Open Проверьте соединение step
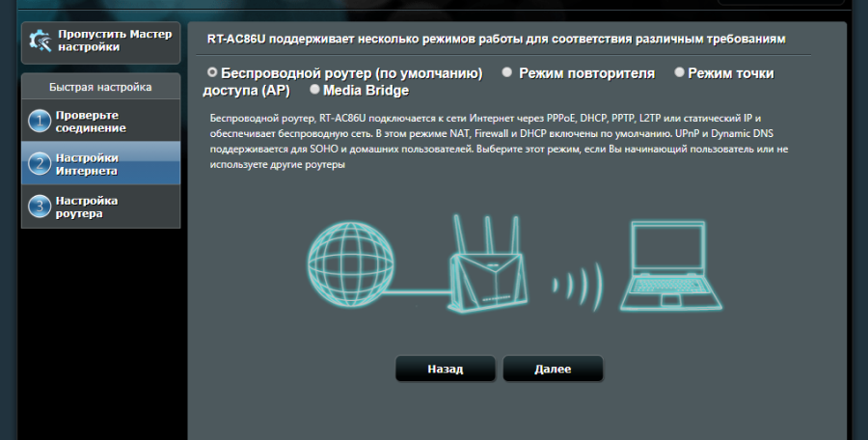 [x=100, y=121]
